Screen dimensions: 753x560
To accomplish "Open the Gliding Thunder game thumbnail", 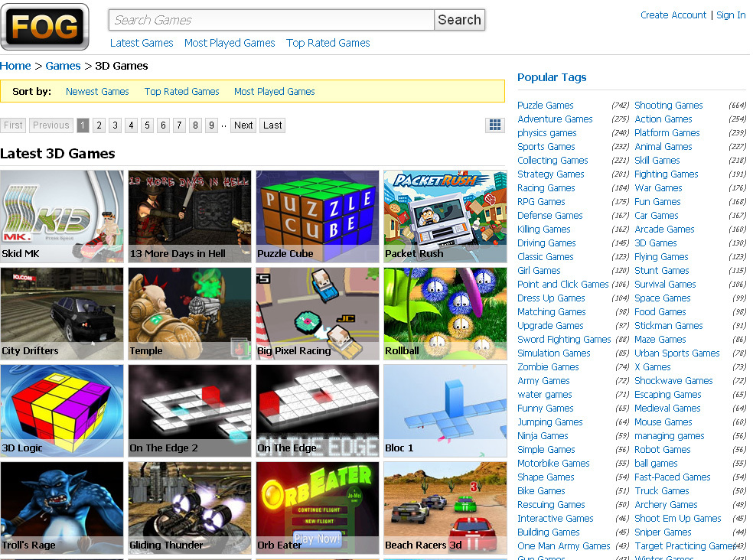I will coord(190,508).
